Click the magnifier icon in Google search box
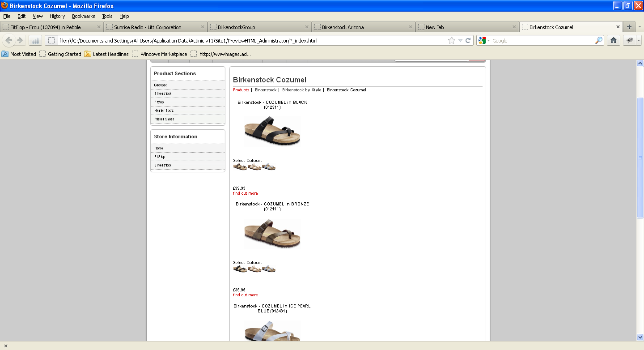This screenshot has height=350, width=644. point(598,41)
